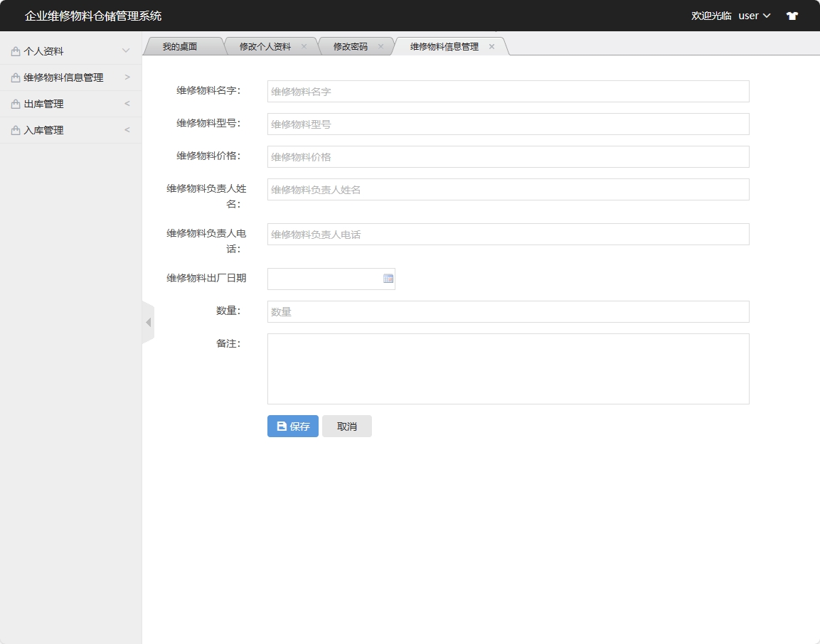Close the 修改密码 tab with its × icon
Image resolution: width=820 pixels, height=644 pixels.
coord(382,45)
